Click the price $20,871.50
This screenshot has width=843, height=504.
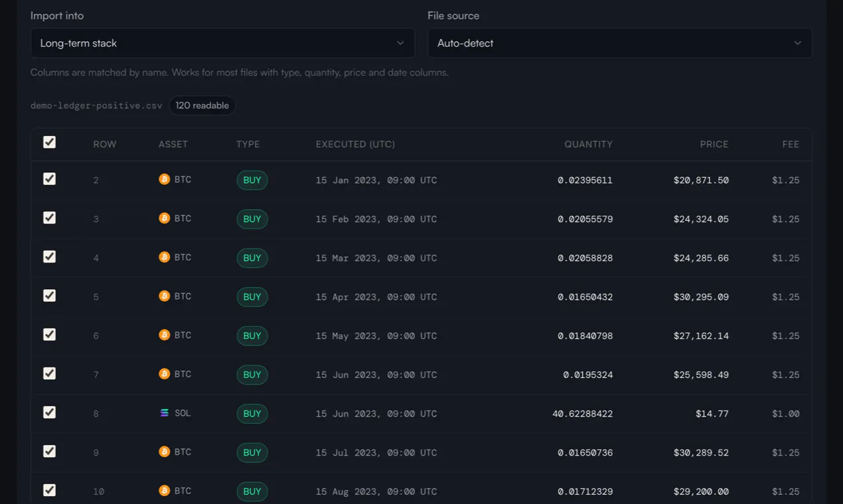[x=701, y=180]
